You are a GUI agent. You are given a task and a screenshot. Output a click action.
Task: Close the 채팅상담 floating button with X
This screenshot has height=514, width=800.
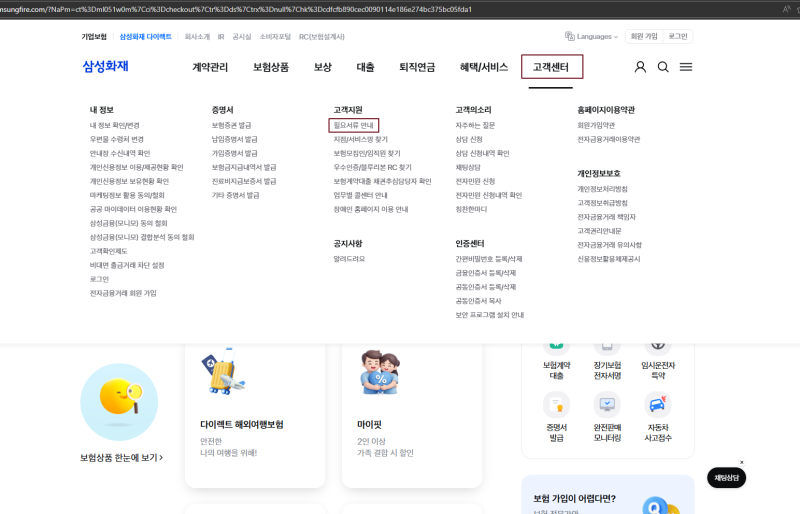pyautogui.click(x=742, y=462)
